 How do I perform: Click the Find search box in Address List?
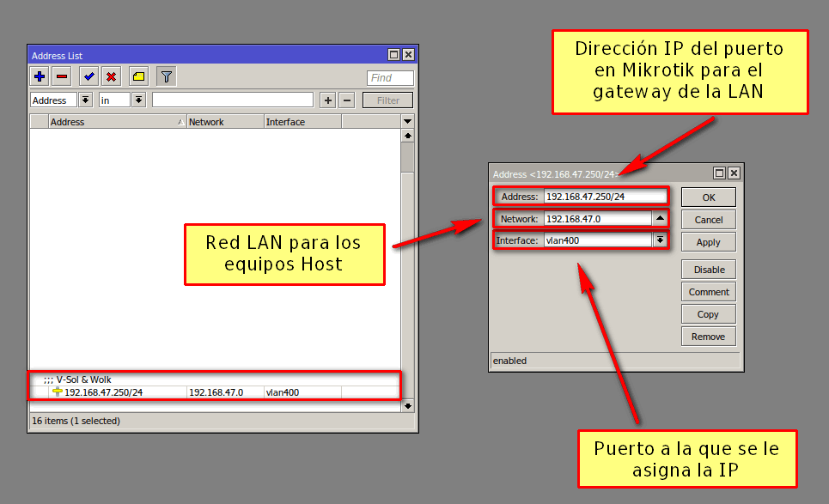point(390,77)
